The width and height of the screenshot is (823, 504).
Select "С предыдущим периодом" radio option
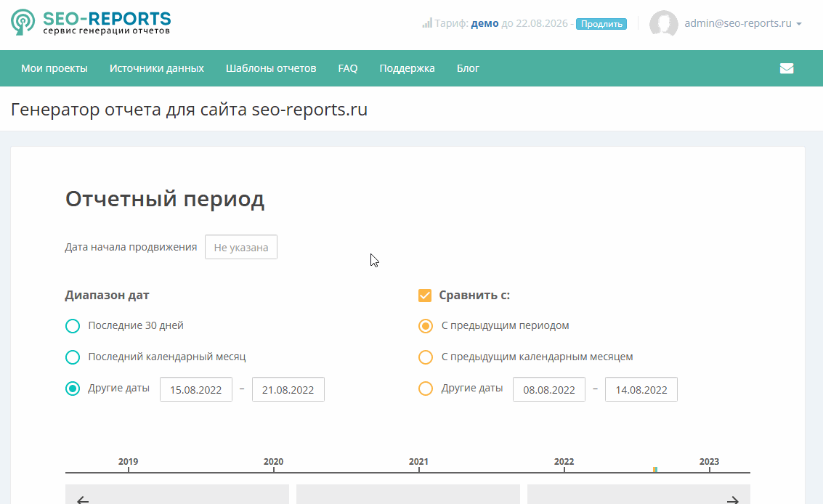pyautogui.click(x=426, y=326)
